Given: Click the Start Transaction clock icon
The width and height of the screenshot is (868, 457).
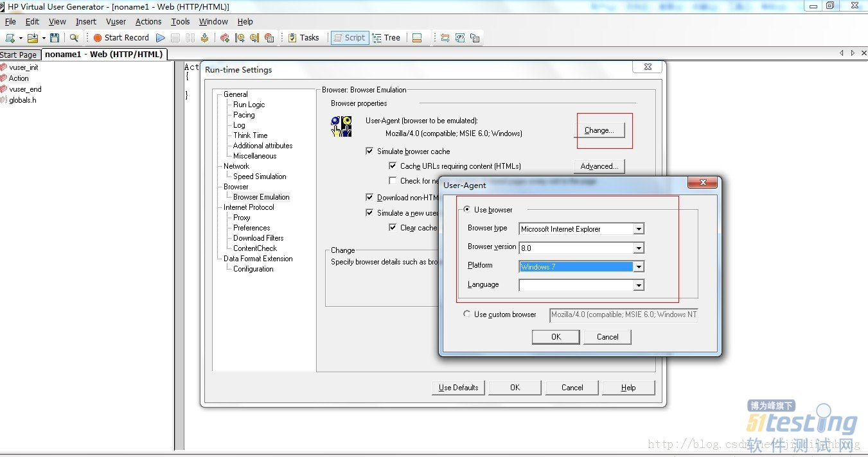Looking at the screenshot, I should point(240,38).
